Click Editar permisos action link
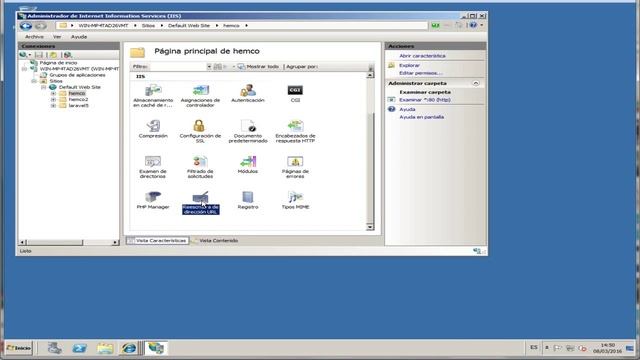This screenshot has width=640, height=360. tap(420, 73)
